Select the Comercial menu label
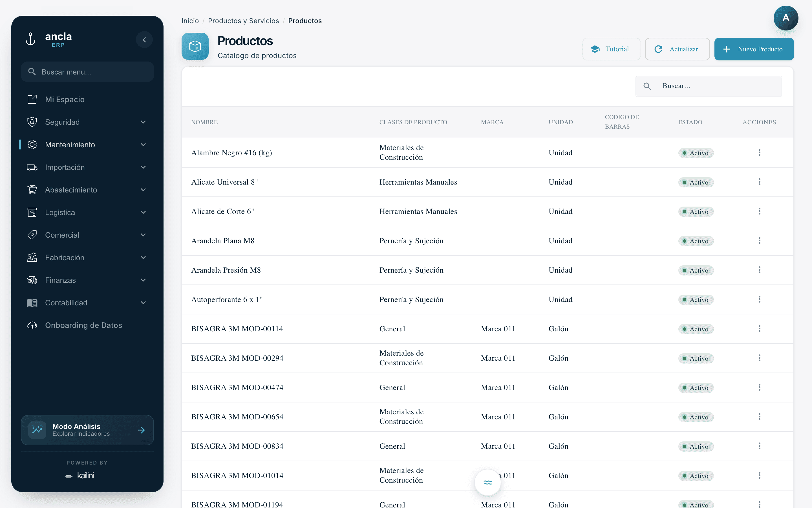The width and height of the screenshot is (812, 508). pyautogui.click(x=62, y=235)
